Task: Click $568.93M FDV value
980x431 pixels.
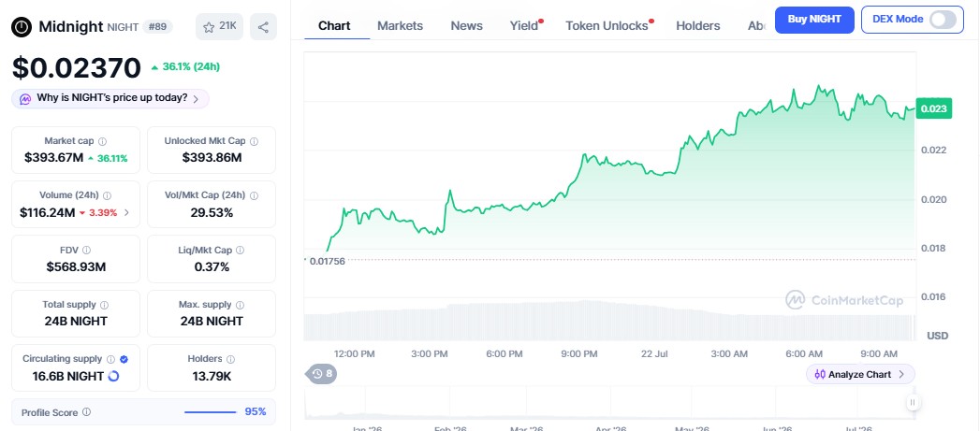Action: (76, 266)
